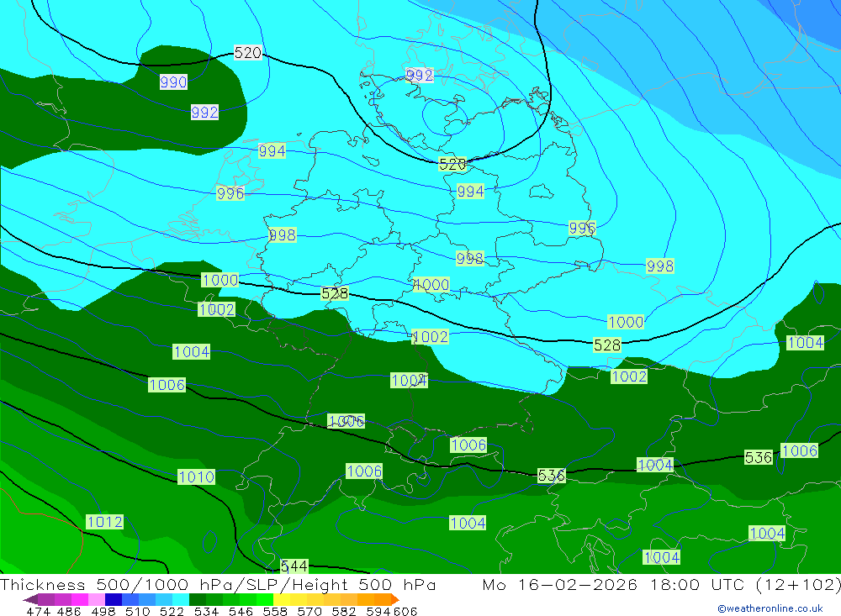Click the weatheronline.co.uk copyright link
Screen dimensions: 841x616
[x=770, y=608]
